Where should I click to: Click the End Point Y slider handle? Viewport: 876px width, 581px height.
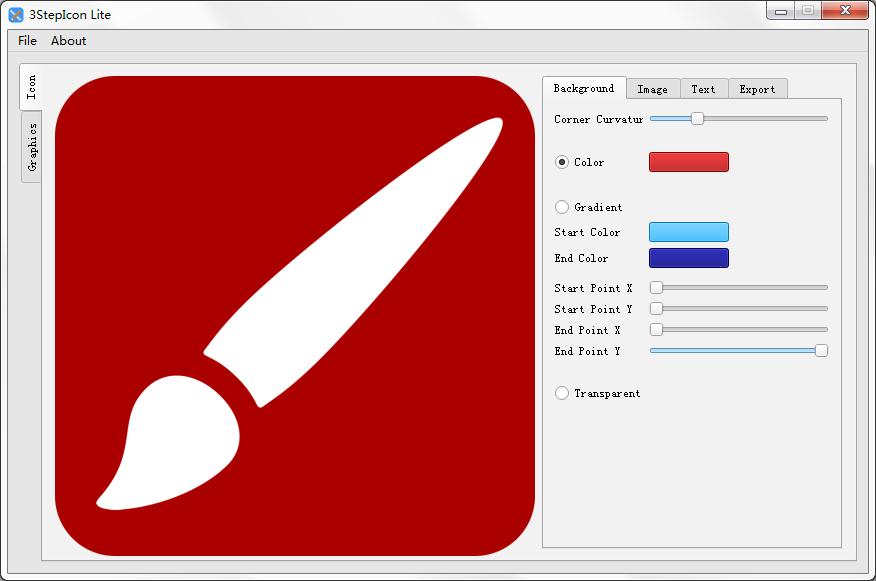coord(821,351)
